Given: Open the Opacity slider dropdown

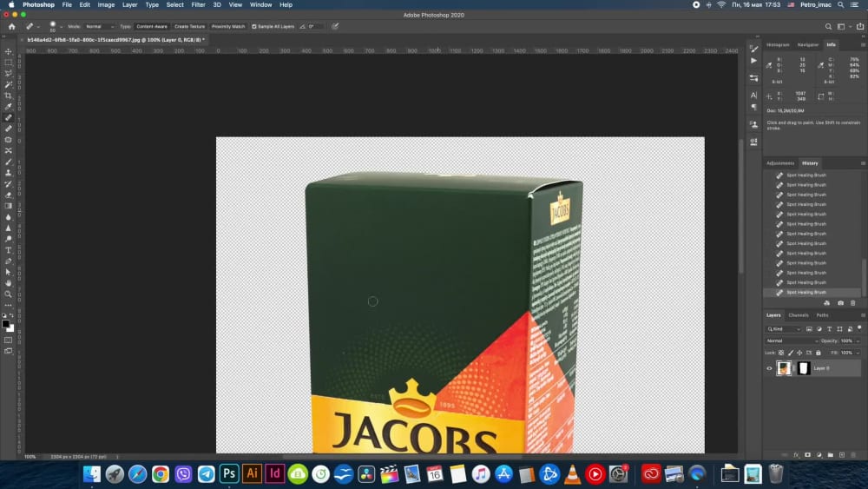Looking at the screenshot, I should point(858,341).
